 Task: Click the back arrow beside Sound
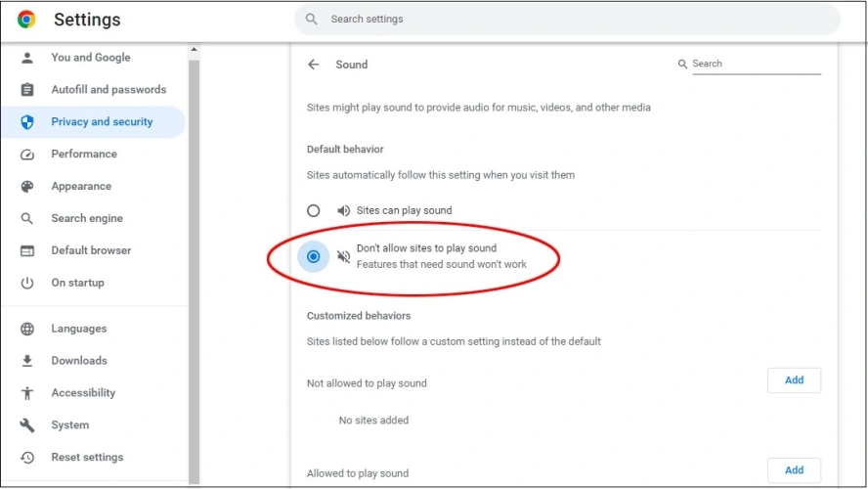click(314, 65)
